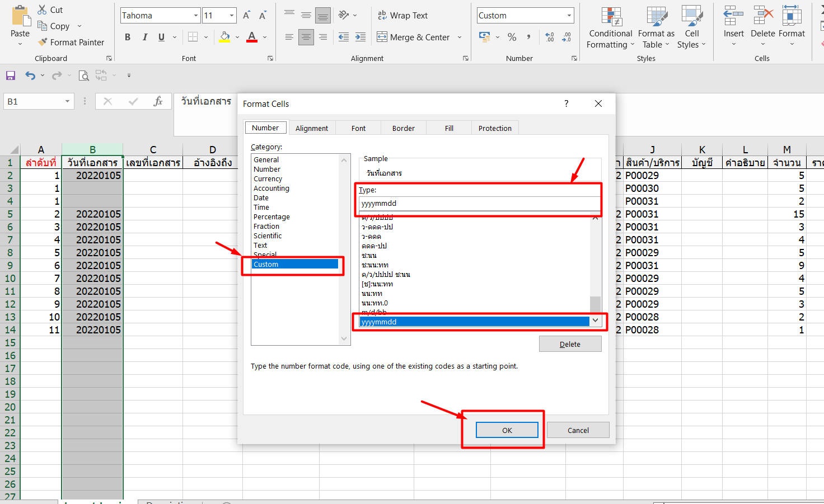Toggle Bottom Align in Alignment group
The width and height of the screenshot is (824, 504).
pos(323,15)
